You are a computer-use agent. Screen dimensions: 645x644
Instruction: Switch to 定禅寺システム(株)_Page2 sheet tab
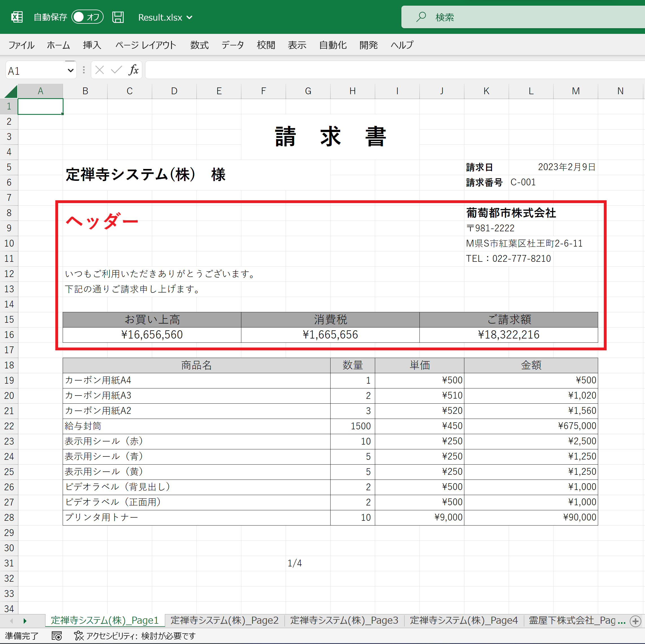click(224, 620)
